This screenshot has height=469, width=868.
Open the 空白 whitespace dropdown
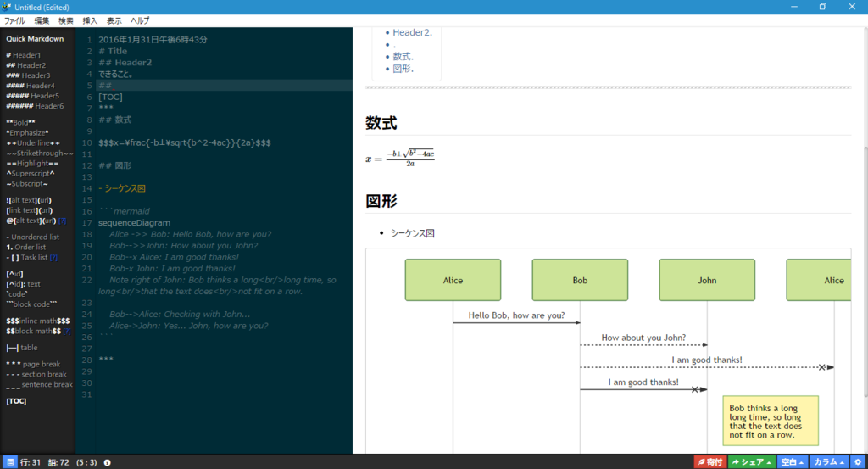tap(793, 462)
